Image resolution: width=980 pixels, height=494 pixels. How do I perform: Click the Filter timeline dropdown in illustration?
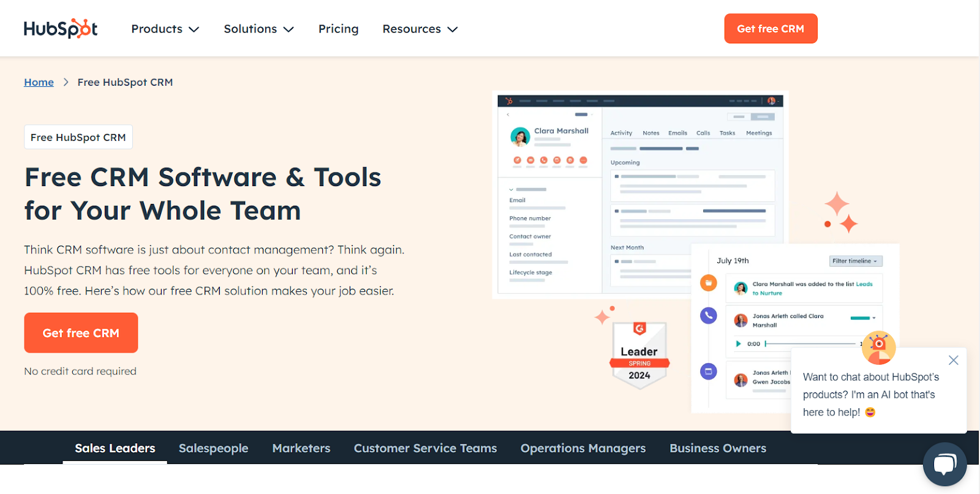(x=856, y=261)
